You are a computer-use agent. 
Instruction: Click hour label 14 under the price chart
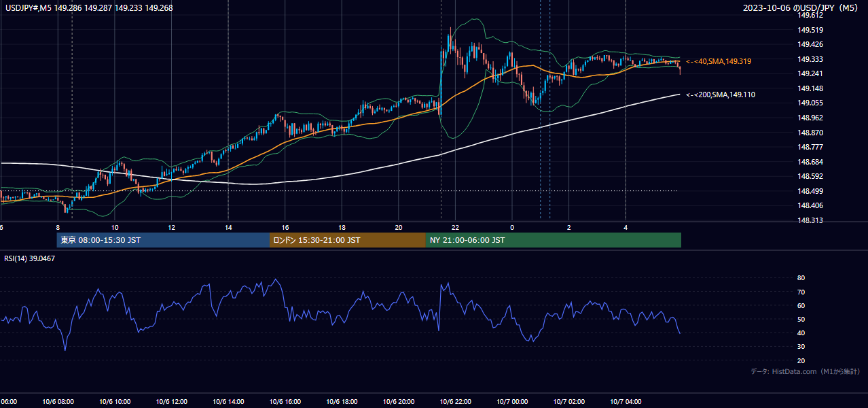pos(228,228)
